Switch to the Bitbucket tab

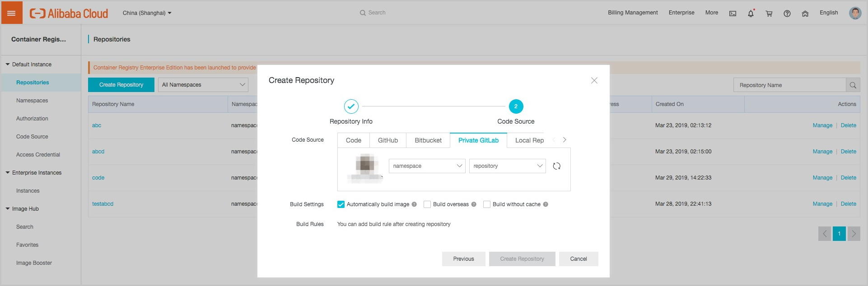point(428,140)
